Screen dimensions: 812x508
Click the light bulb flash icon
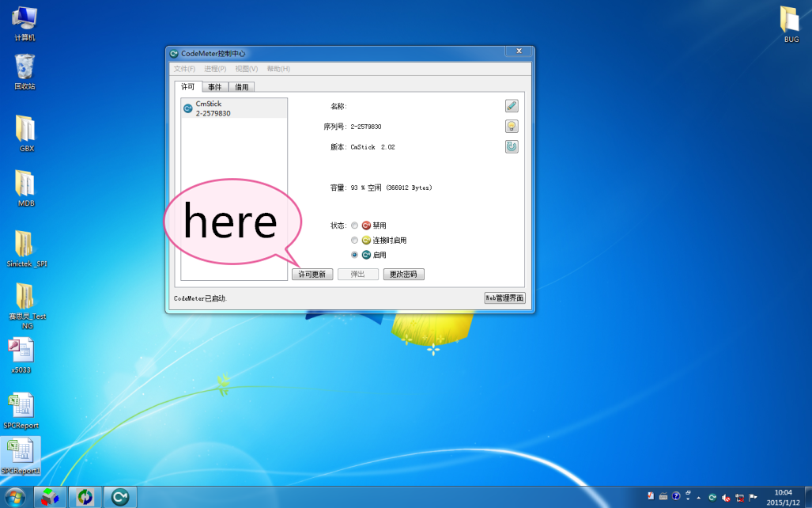(x=512, y=127)
